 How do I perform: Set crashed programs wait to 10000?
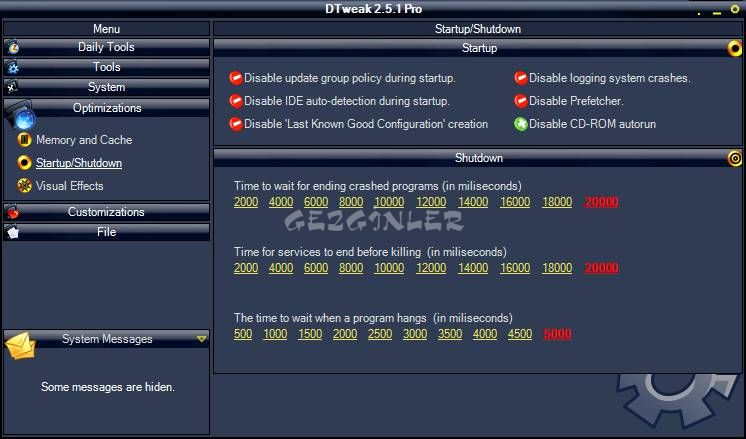(389, 202)
